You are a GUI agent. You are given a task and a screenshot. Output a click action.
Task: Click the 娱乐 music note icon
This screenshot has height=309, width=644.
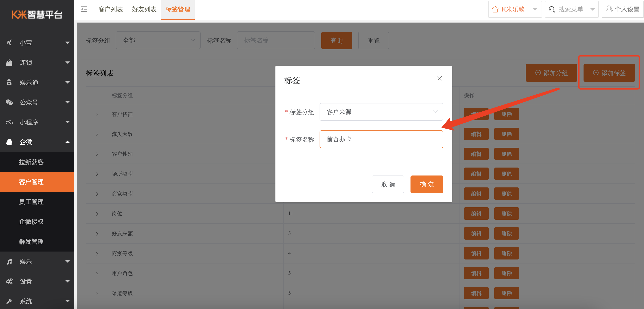(9, 261)
